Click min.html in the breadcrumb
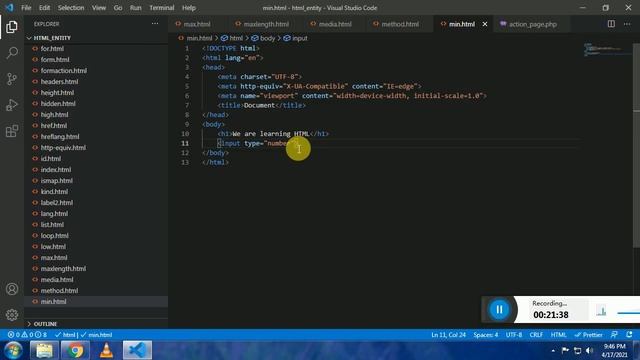 pyautogui.click(x=196, y=38)
